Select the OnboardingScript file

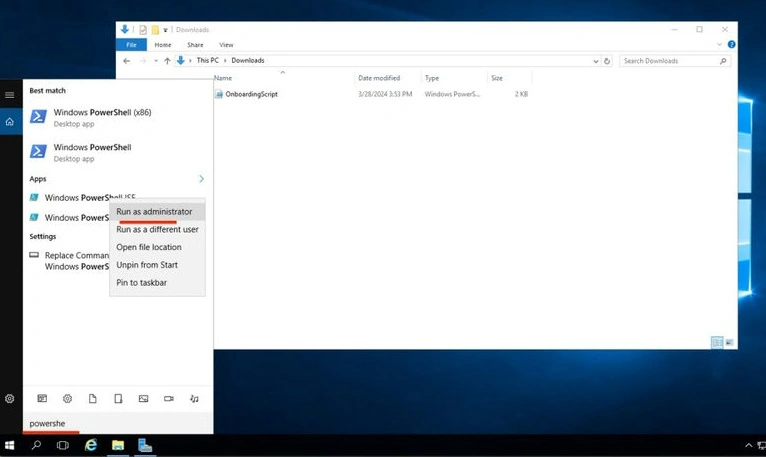(x=251, y=94)
